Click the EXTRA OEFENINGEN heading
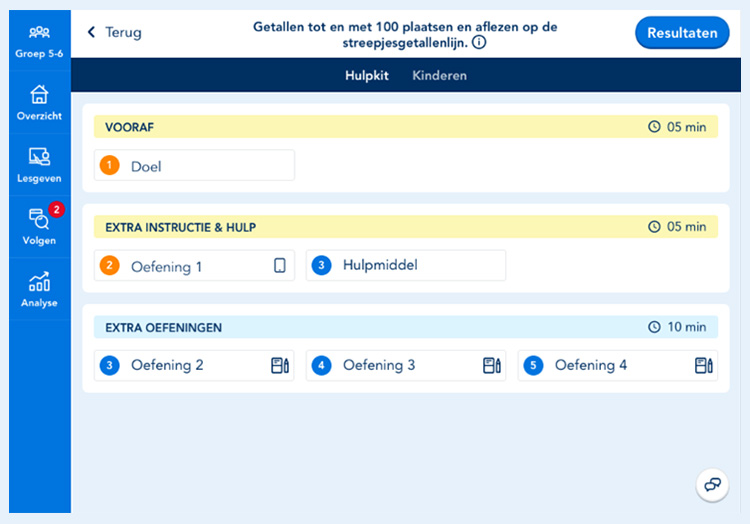The width and height of the screenshot is (750, 524). click(x=164, y=328)
